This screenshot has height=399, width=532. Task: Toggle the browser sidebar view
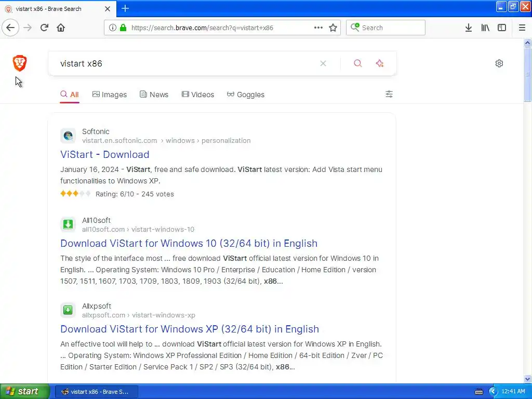pos(502,28)
